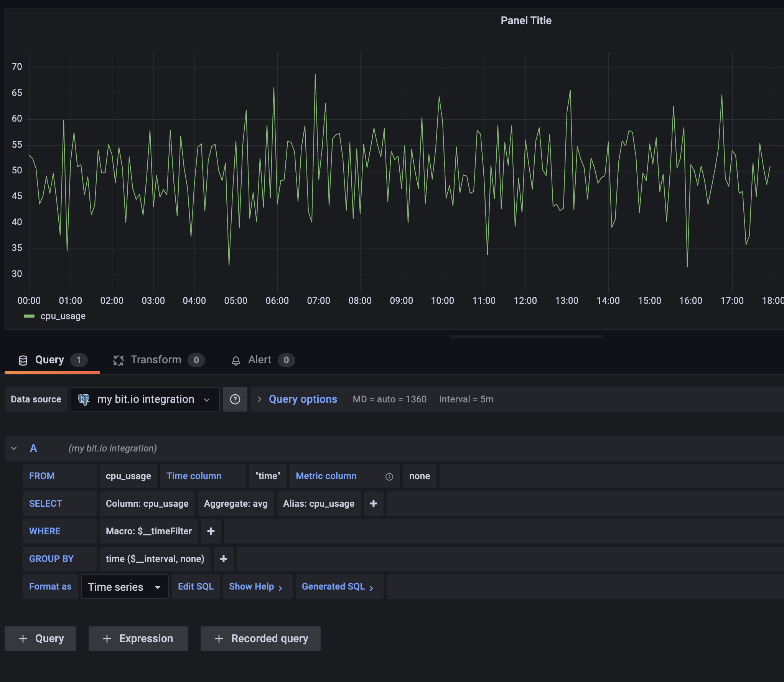Image resolution: width=784 pixels, height=682 pixels.
Task: Click the cpu_usage legend color swatch
Action: pyautogui.click(x=29, y=316)
